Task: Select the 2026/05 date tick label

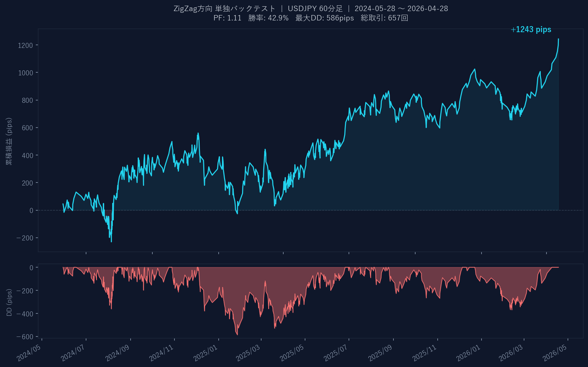Action: (555, 353)
